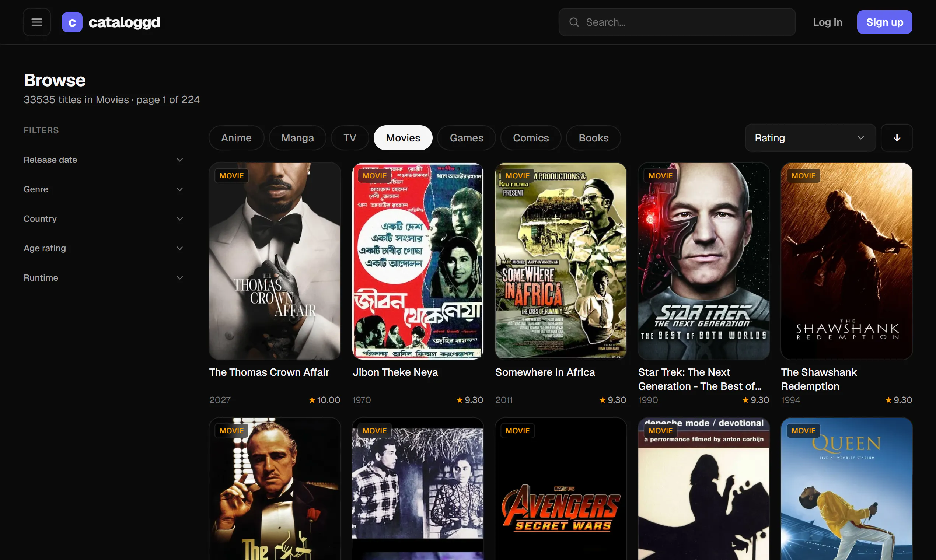
Task: Click the Browse page heading
Action: (55, 80)
